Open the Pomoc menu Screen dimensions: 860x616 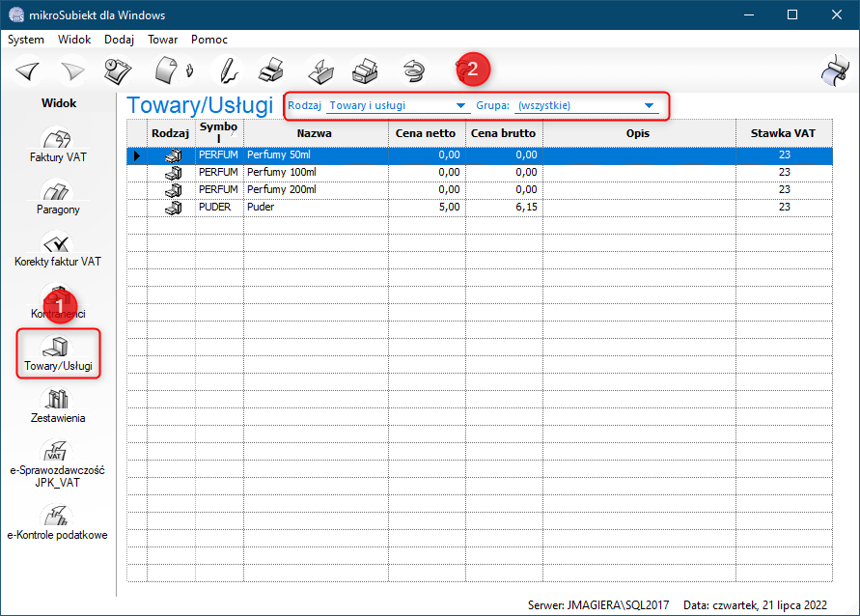(x=208, y=40)
